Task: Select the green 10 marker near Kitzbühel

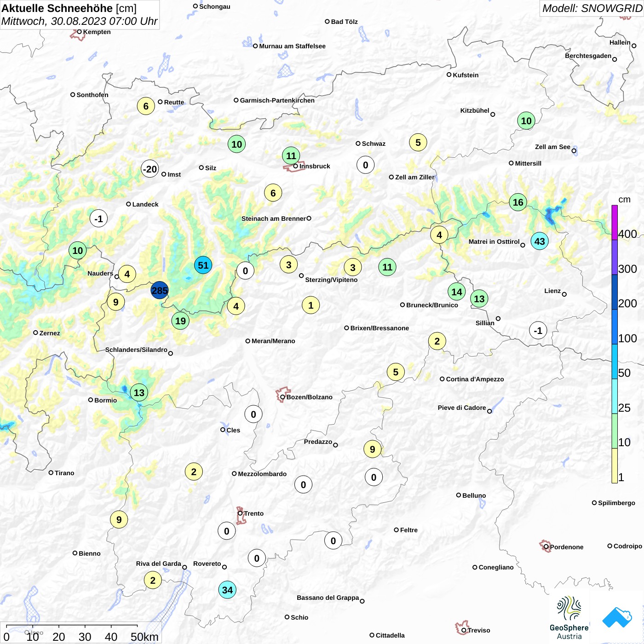Action: (x=526, y=121)
